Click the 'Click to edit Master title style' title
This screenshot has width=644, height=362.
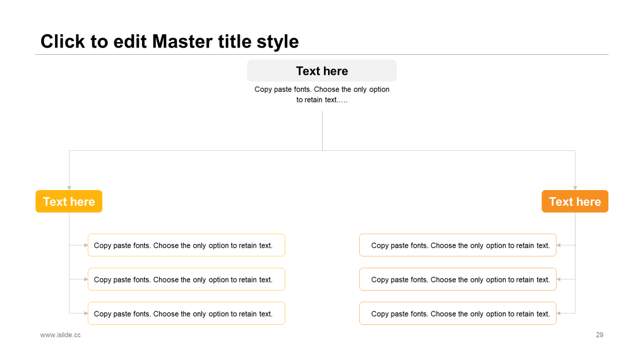tap(170, 41)
